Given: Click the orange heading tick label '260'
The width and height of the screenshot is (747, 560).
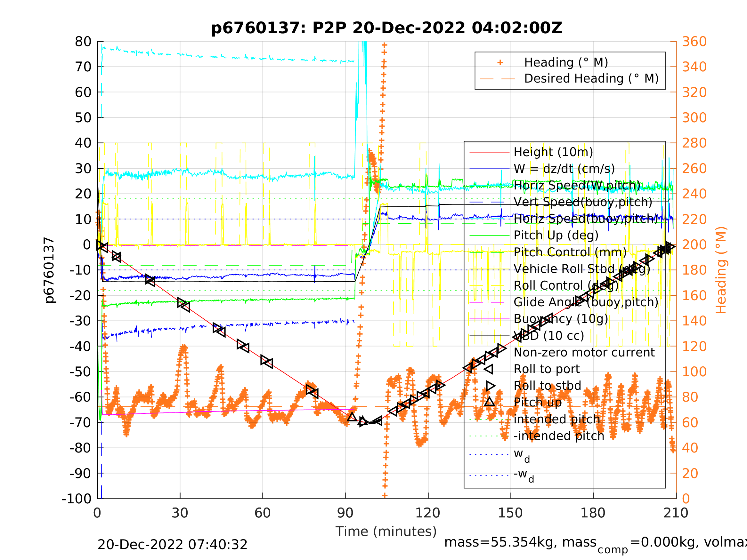Looking at the screenshot, I should [694, 168].
